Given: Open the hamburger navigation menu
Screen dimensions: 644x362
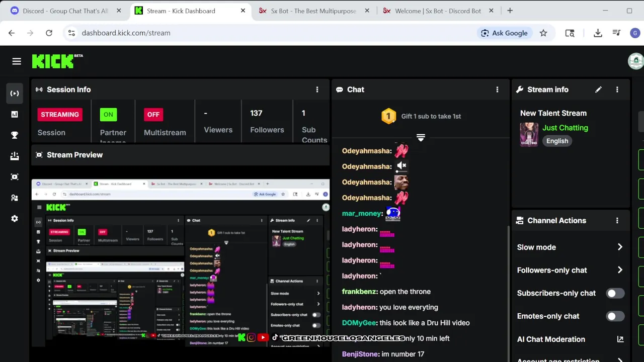Looking at the screenshot, I should (x=17, y=61).
